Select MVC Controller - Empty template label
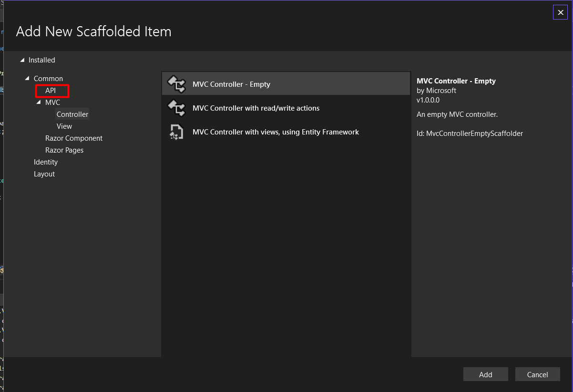This screenshot has width=573, height=392. point(231,84)
